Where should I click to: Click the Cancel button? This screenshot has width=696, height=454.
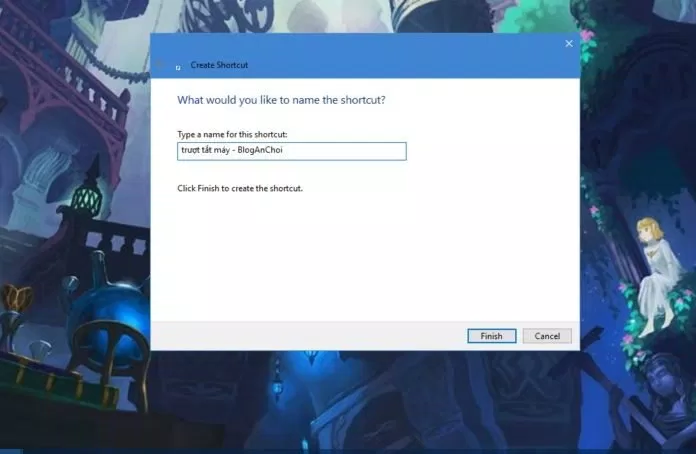click(x=547, y=336)
